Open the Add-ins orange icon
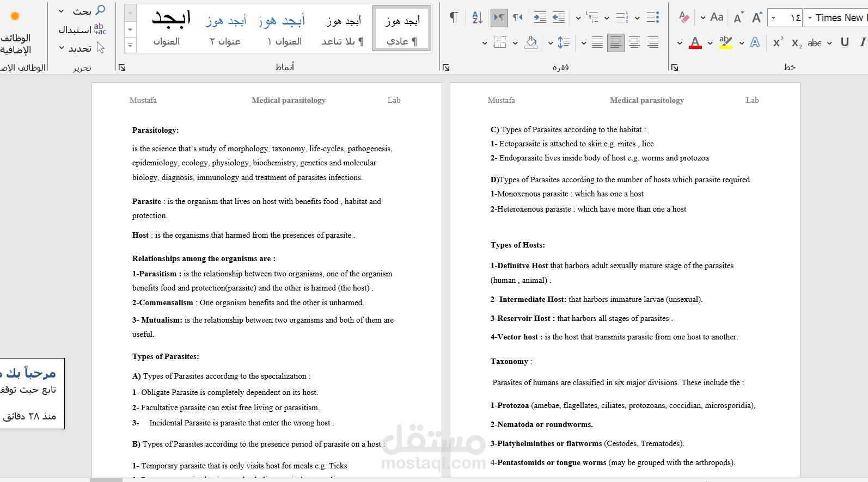 pyautogui.click(x=15, y=16)
